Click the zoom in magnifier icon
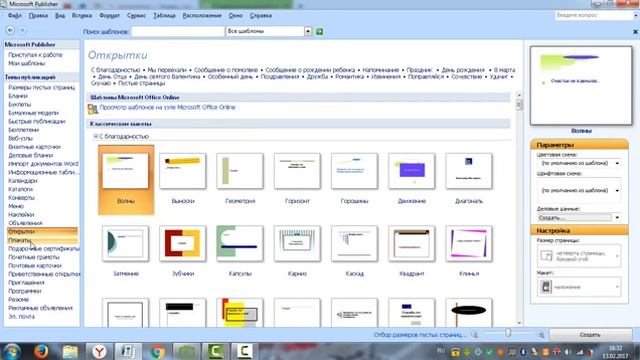Image resolution: width=640 pixels, height=360 pixels. pos(541,335)
